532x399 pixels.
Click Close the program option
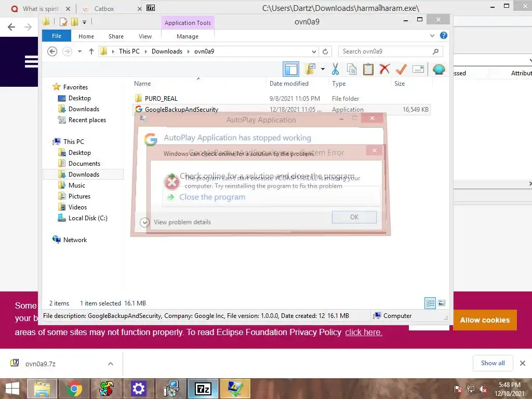point(212,197)
